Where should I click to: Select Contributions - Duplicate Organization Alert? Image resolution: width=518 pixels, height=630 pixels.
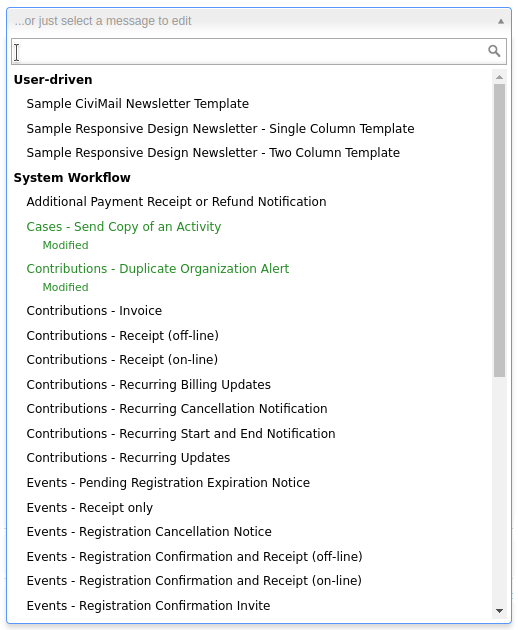coord(250,278)
